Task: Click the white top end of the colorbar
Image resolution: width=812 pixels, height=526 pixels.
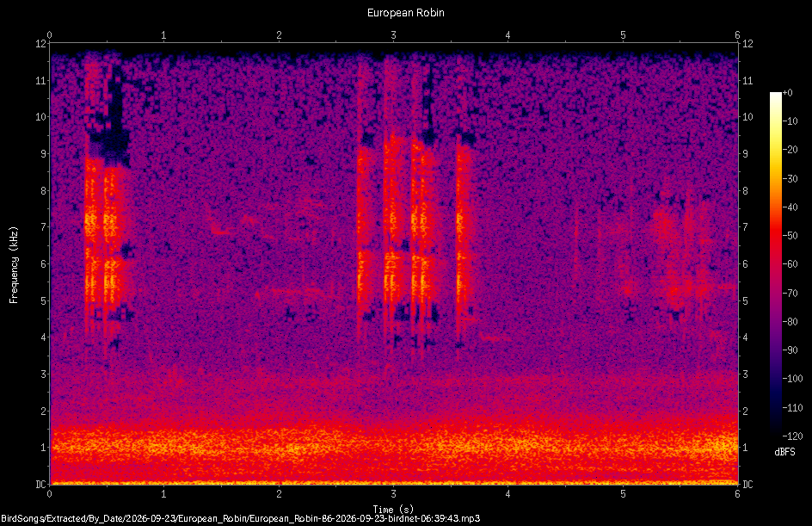Action: point(775,96)
